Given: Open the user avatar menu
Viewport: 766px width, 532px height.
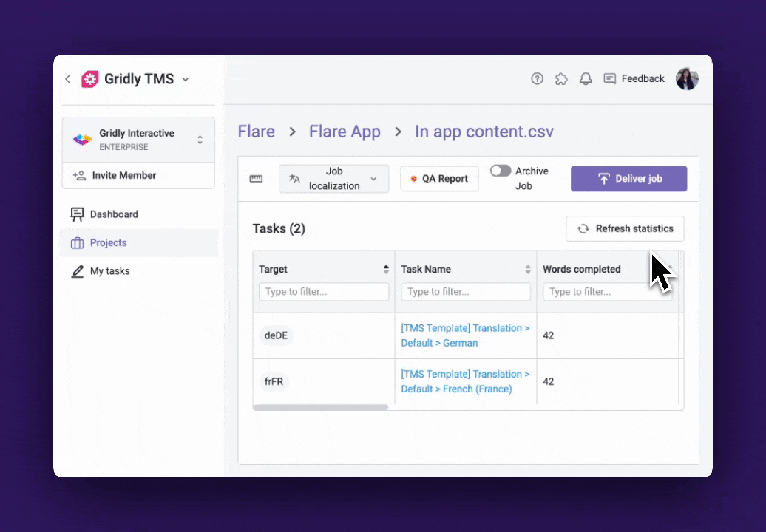Looking at the screenshot, I should [x=687, y=78].
